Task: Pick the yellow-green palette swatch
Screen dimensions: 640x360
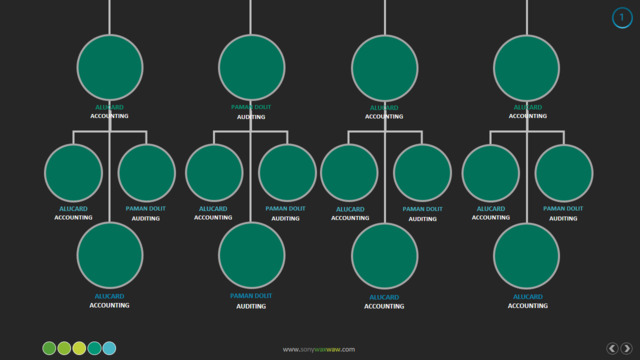Action: (x=79, y=348)
